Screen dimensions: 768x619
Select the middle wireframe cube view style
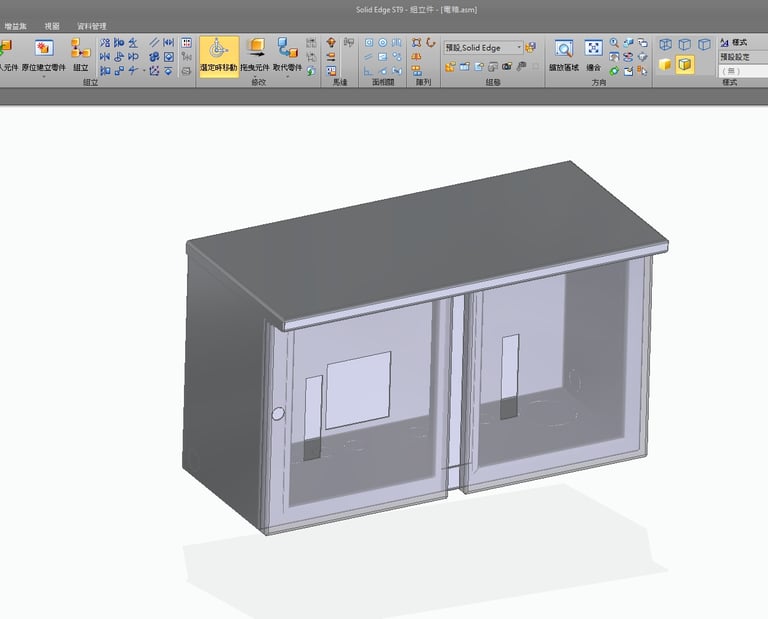click(x=684, y=45)
